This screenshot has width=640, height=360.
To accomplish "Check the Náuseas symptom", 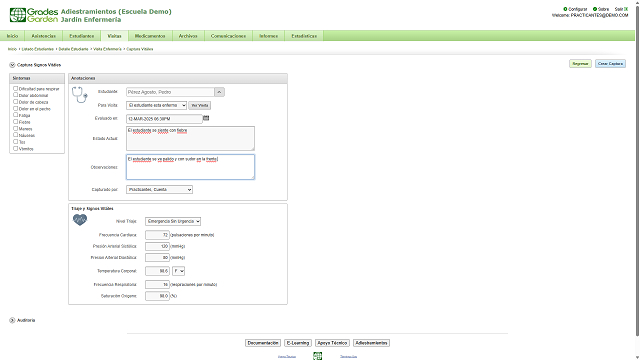I will click(x=16, y=135).
